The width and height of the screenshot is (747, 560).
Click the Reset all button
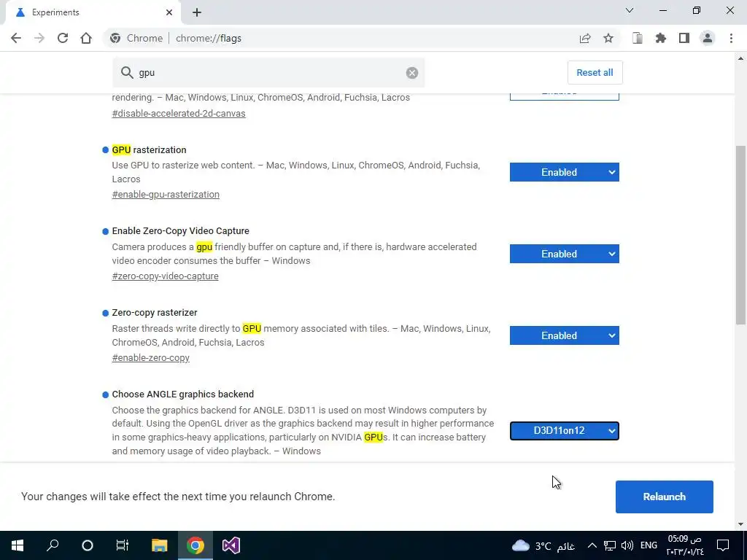click(x=595, y=72)
